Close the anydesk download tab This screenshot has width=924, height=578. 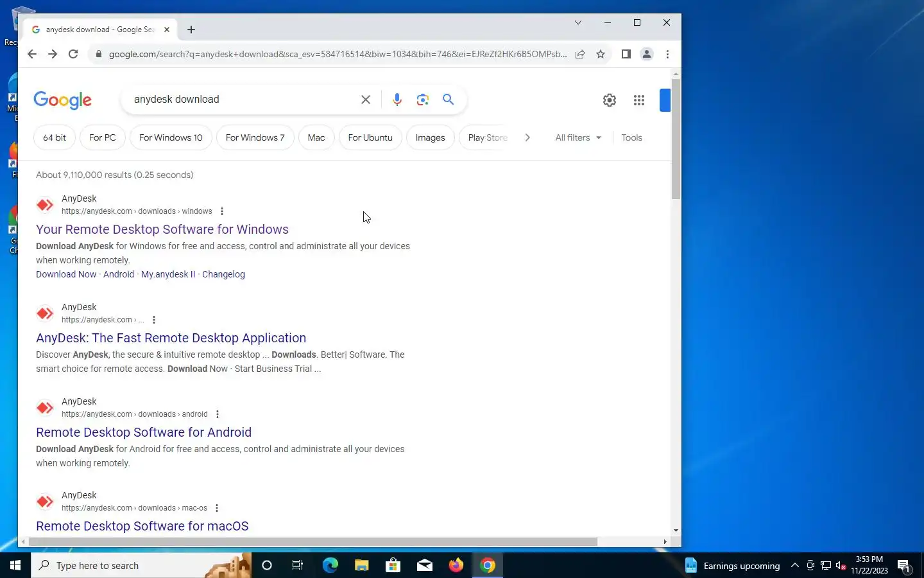167,30
